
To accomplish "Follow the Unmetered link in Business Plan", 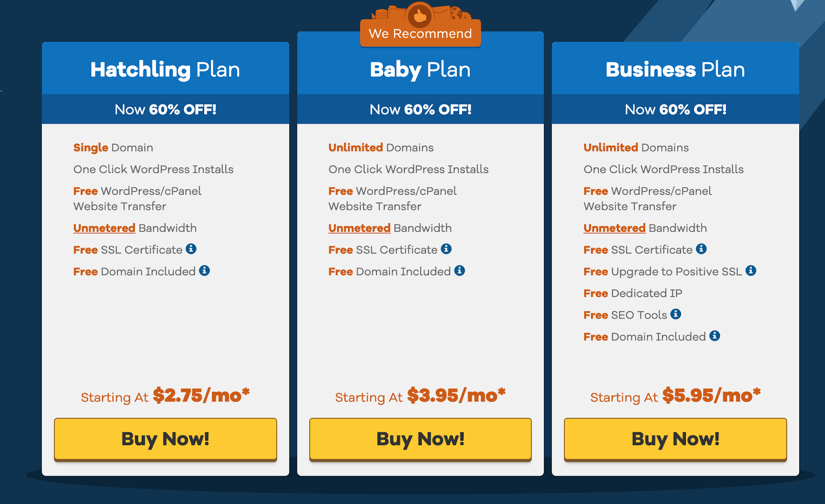I will [615, 228].
